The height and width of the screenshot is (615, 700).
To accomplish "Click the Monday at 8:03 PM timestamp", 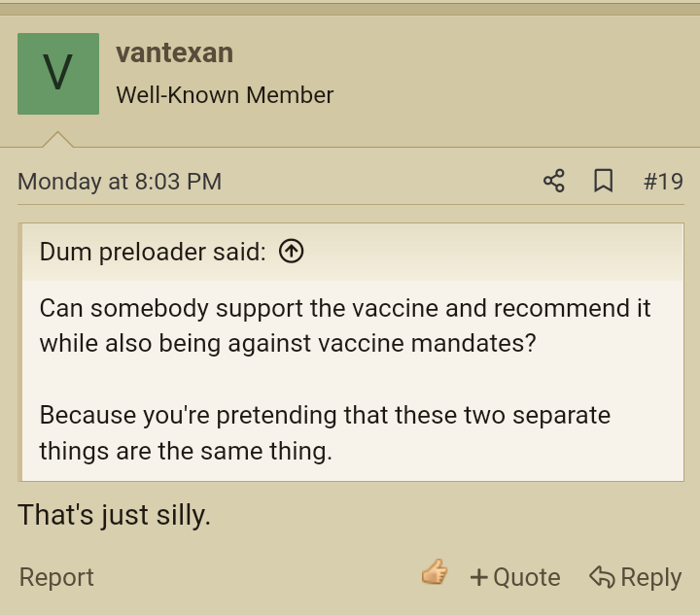I will coord(120,182).
